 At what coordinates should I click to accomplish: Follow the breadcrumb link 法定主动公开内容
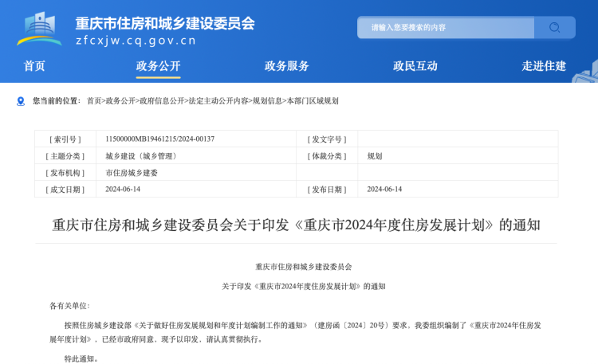(218, 101)
